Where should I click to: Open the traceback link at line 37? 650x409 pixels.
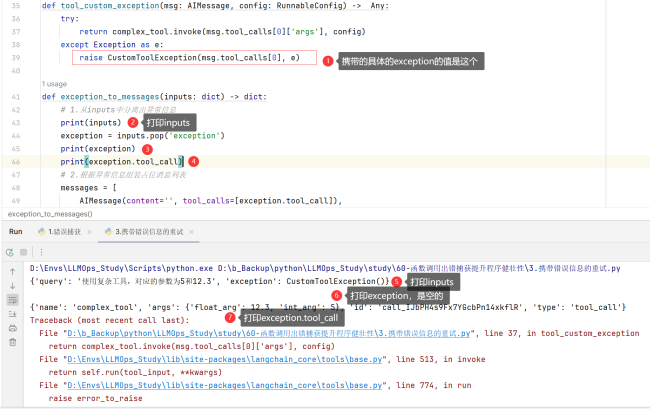pyautogui.click(x=269, y=333)
